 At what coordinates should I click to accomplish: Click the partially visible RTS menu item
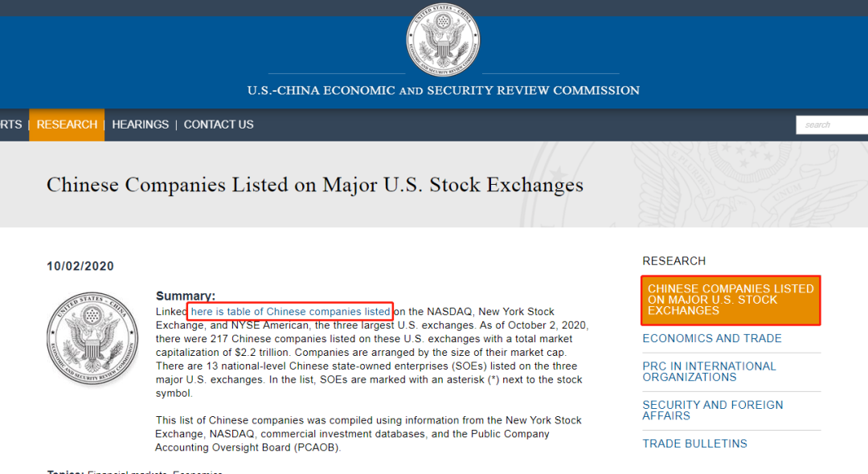coord(11,125)
